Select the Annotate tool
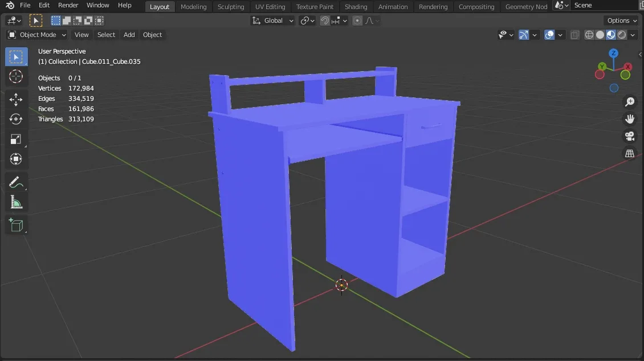This screenshot has height=361, width=644. (x=16, y=182)
